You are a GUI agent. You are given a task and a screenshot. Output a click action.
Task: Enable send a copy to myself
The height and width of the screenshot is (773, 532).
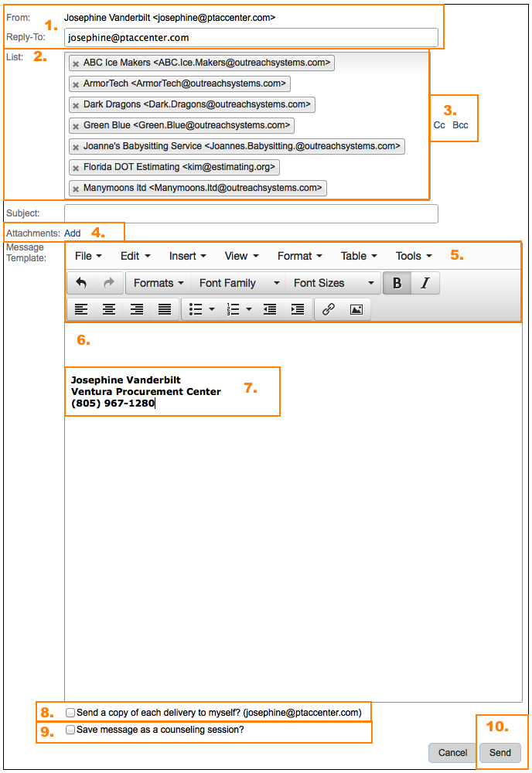[x=70, y=712]
